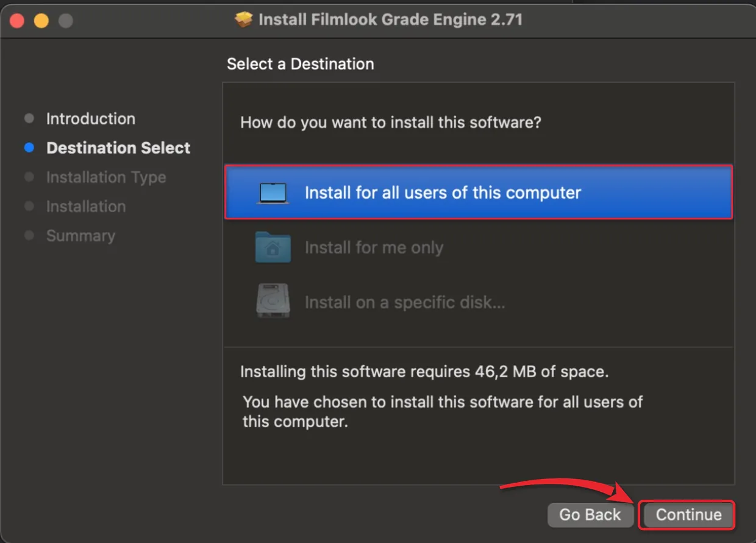
Task: Click the package icon in title bar
Action: 243,20
